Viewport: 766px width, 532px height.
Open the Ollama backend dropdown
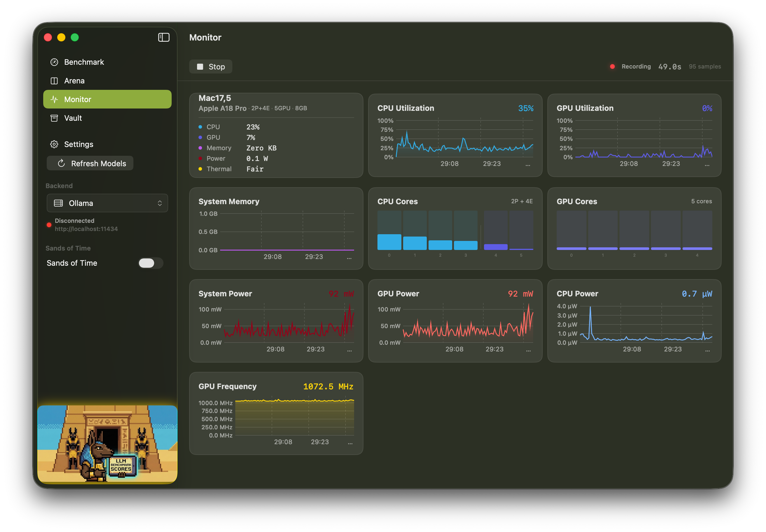(x=107, y=203)
